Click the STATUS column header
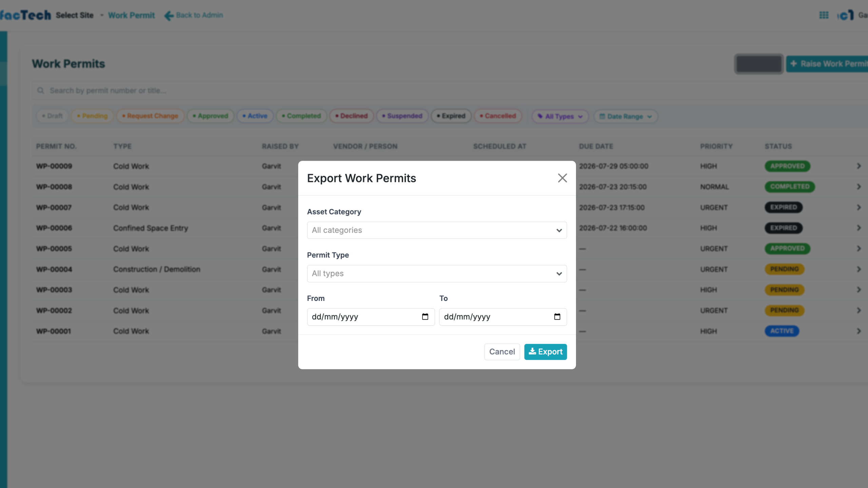 click(x=778, y=146)
